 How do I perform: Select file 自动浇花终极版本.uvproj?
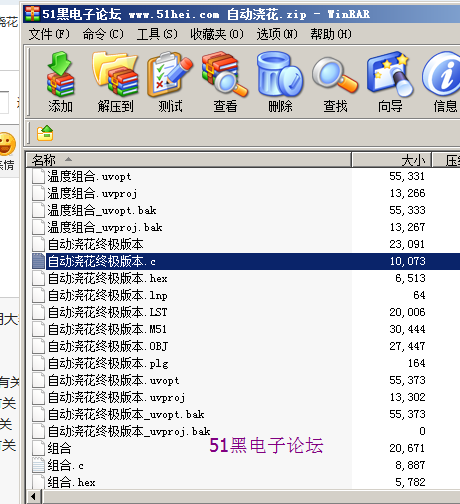tap(116, 397)
